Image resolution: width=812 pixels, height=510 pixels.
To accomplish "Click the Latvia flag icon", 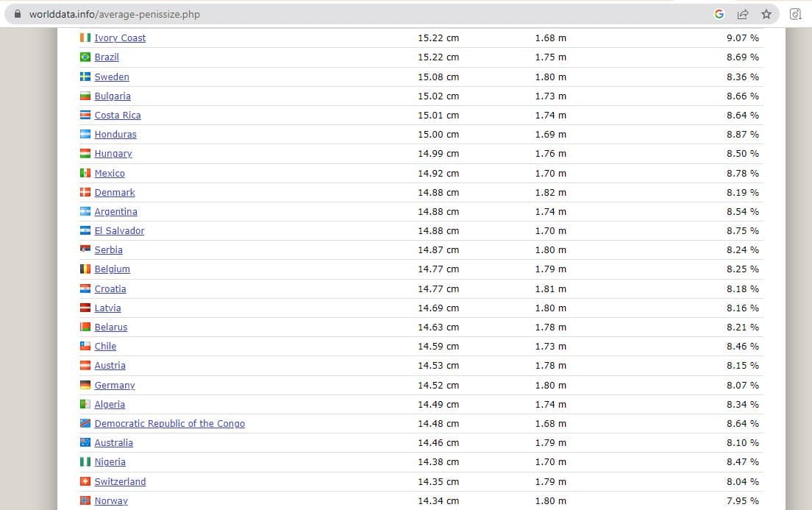I will click(x=85, y=308).
